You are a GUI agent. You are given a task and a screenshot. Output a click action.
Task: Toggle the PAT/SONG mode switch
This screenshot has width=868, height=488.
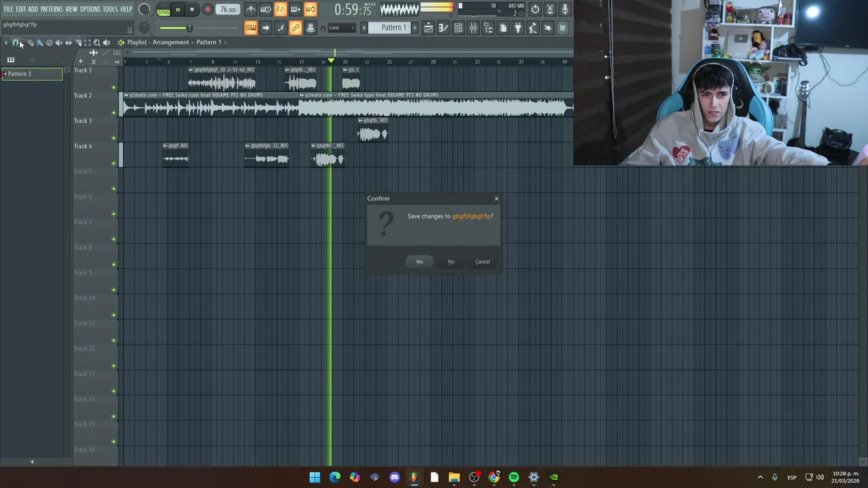point(163,10)
